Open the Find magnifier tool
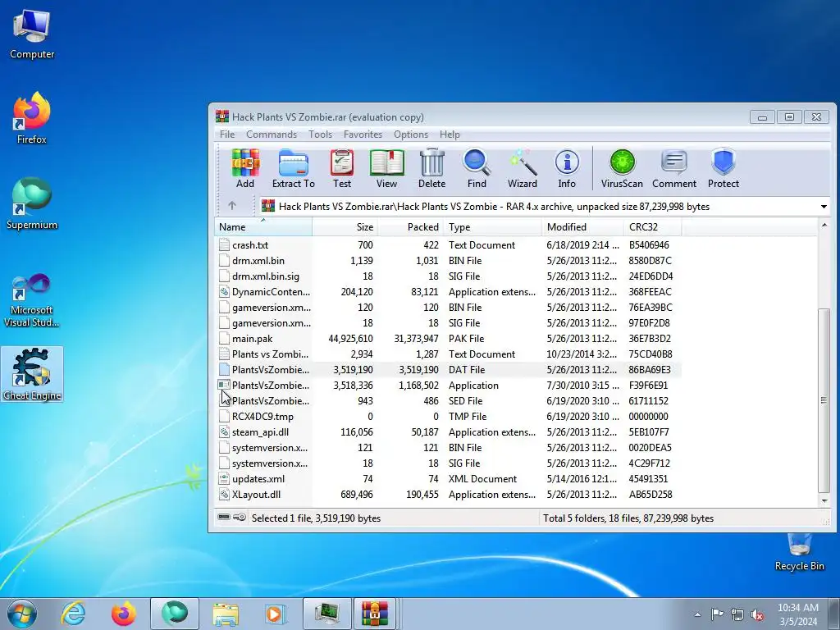This screenshot has width=840, height=630. (477, 168)
